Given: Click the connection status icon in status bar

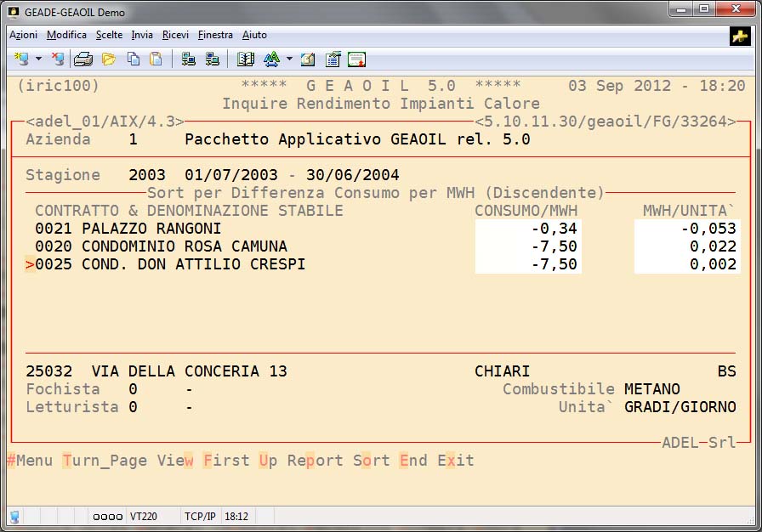Looking at the screenshot, I should [x=14, y=516].
